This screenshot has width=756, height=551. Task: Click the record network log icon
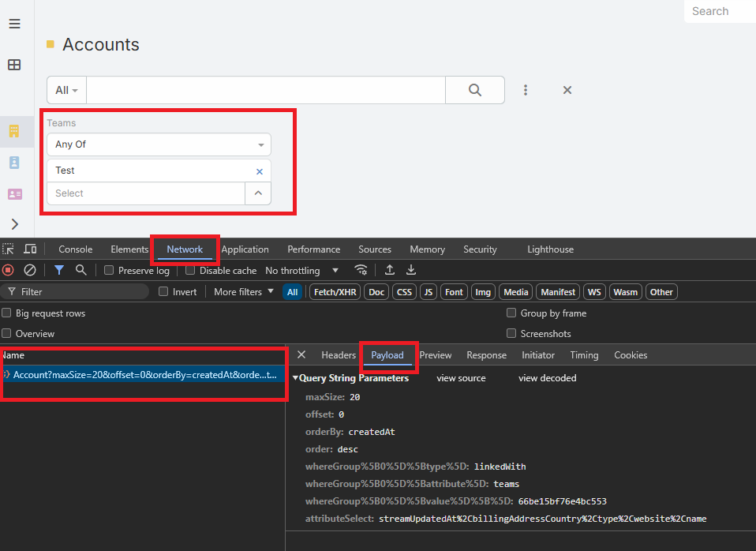(9, 270)
